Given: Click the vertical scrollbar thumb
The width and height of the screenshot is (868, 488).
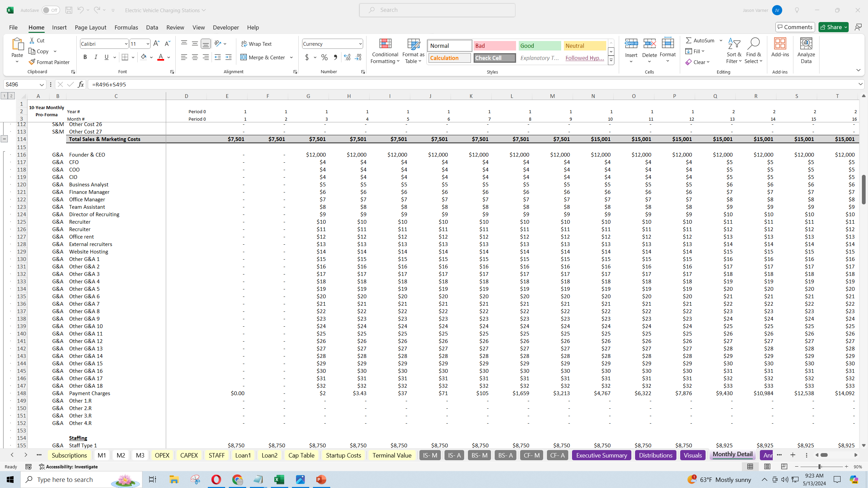Looking at the screenshot, I should [864, 189].
